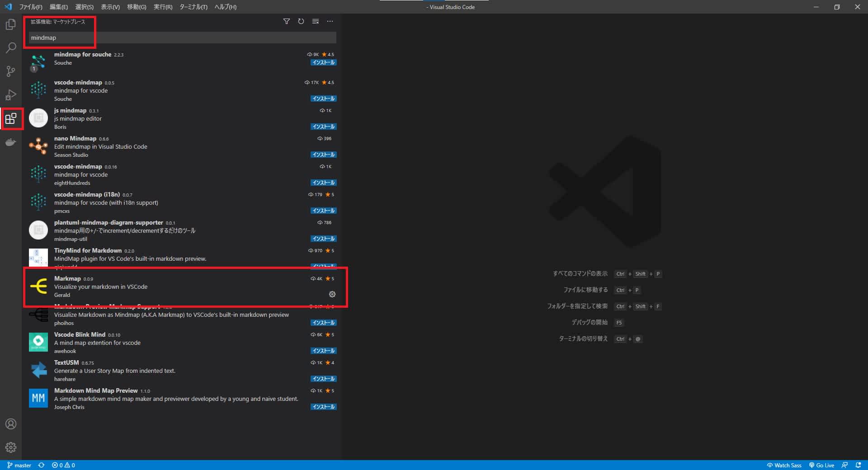
Task: Start Go Live server from status bar
Action: click(822, 465)
